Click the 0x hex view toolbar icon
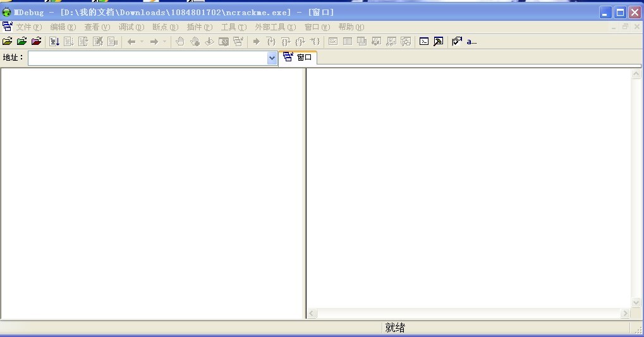Screen dimensions: 644x337 point(333,42)
